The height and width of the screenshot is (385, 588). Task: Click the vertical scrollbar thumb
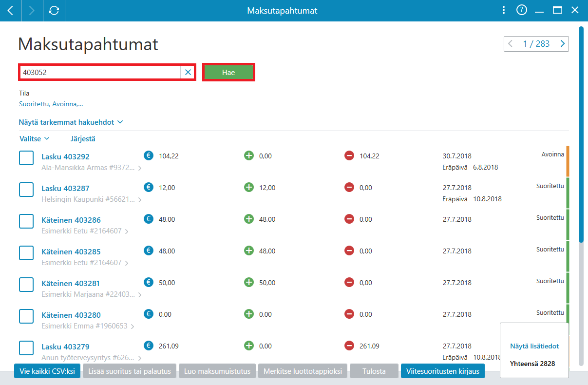click(581, 134)
